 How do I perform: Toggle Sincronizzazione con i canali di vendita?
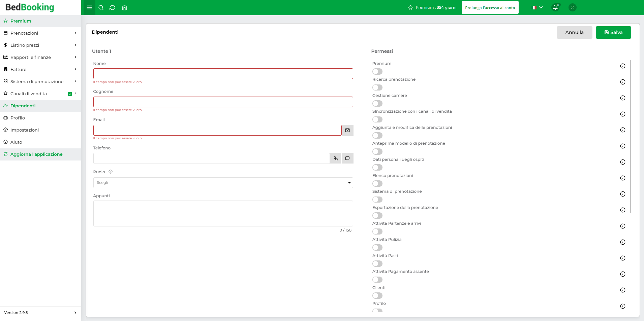pos(377,119)
